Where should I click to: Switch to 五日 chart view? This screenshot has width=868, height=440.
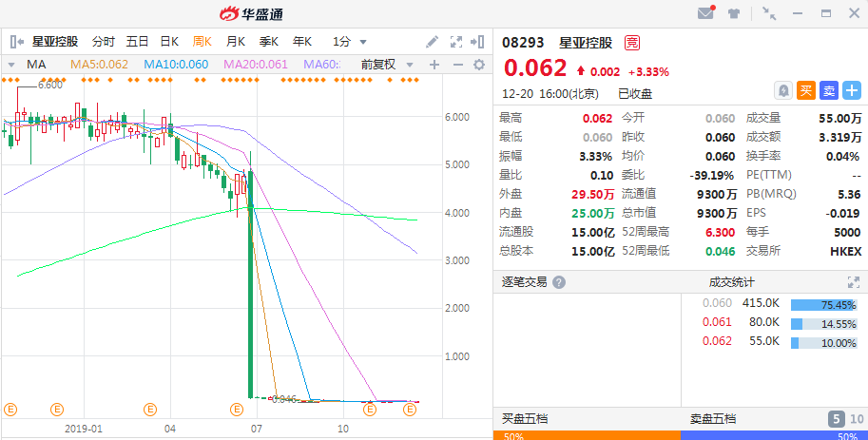pos(137,42)
